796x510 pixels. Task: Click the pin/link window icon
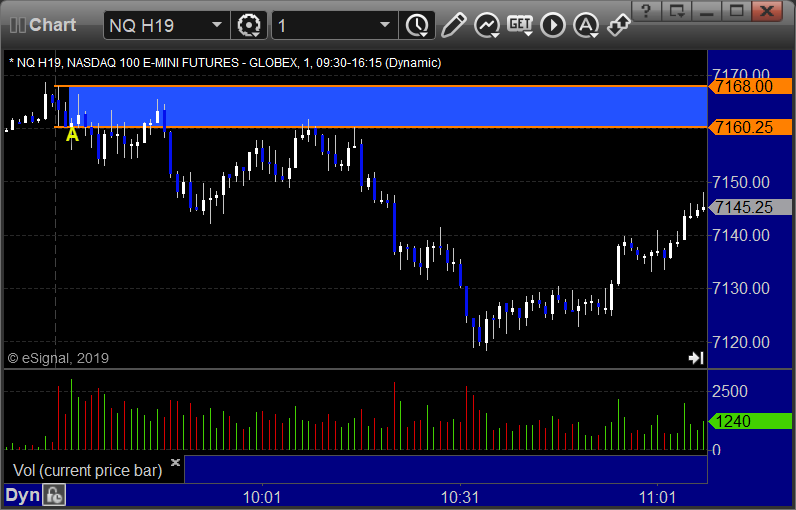click(619, 25)
